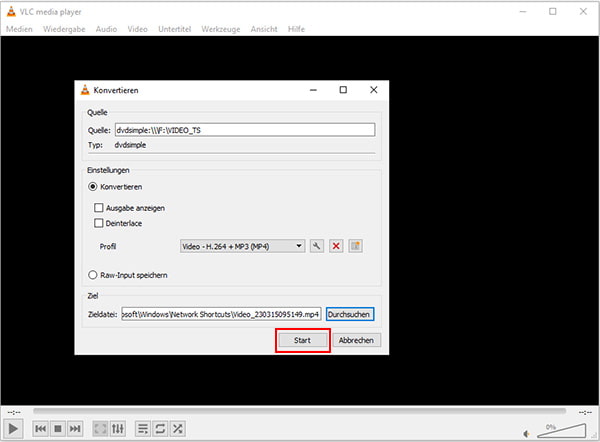
Task: Click the Start button
Action: (x=302, y=340)
